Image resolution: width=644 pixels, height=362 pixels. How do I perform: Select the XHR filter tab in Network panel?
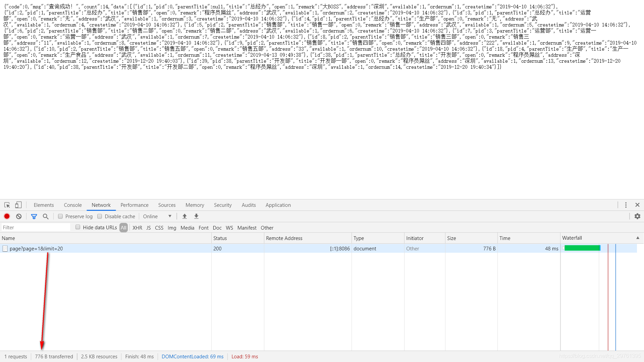point(137,228)
